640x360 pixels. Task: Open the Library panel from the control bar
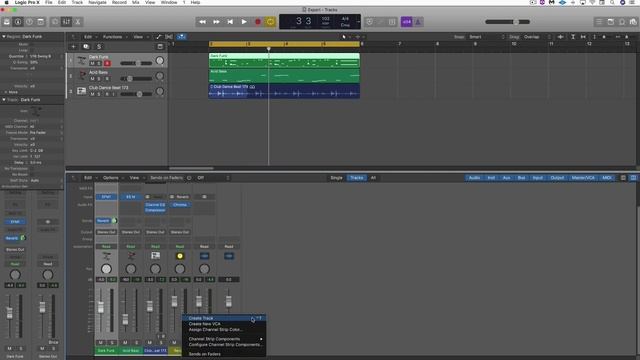pyautogui.click(x=7, y=22)
